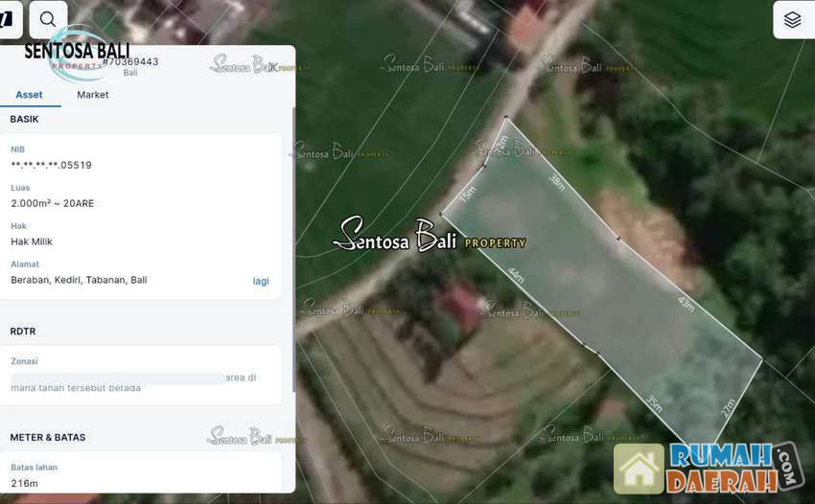
Task: Click the 38m edge length label
Action: click(x=557, y=180)
